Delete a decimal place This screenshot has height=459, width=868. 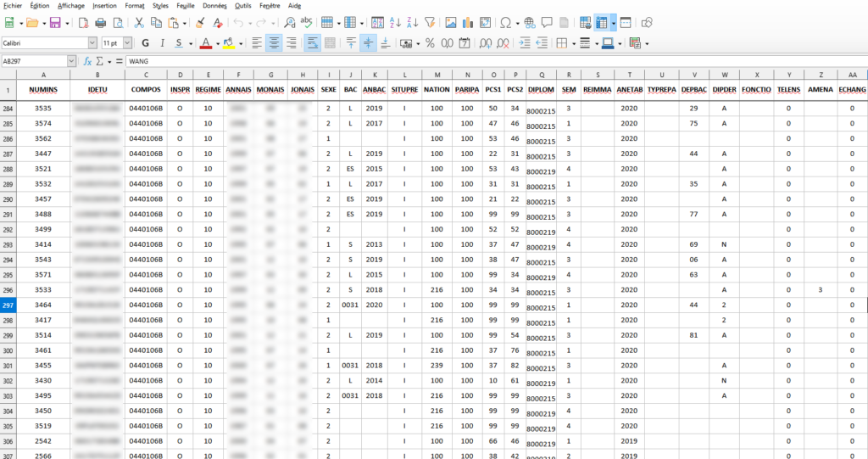(504, 43)
